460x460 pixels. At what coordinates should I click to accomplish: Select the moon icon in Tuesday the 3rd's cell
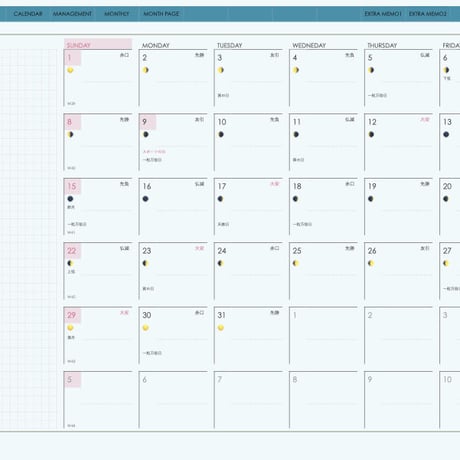[x=221, y=70]
